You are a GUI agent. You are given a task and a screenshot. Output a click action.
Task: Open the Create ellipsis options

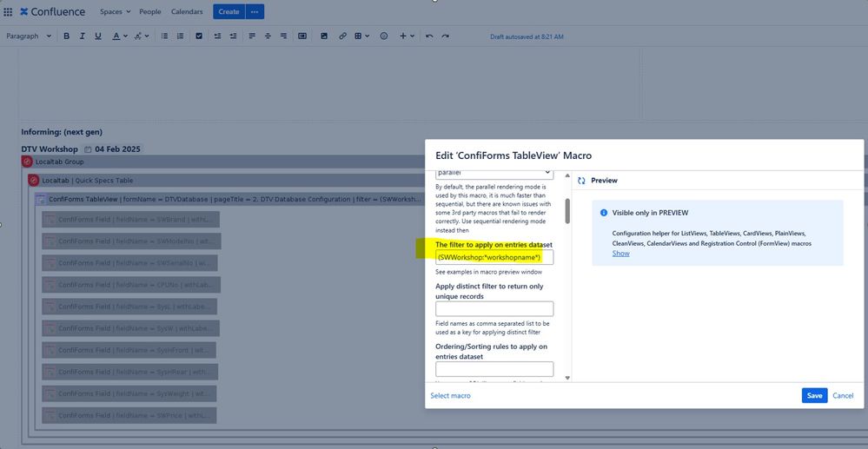[x=255, y=11]
